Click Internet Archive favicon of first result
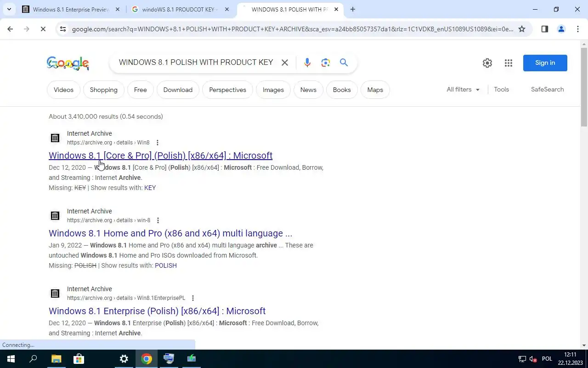Screen dimensions: 588x368 point(55,138)
